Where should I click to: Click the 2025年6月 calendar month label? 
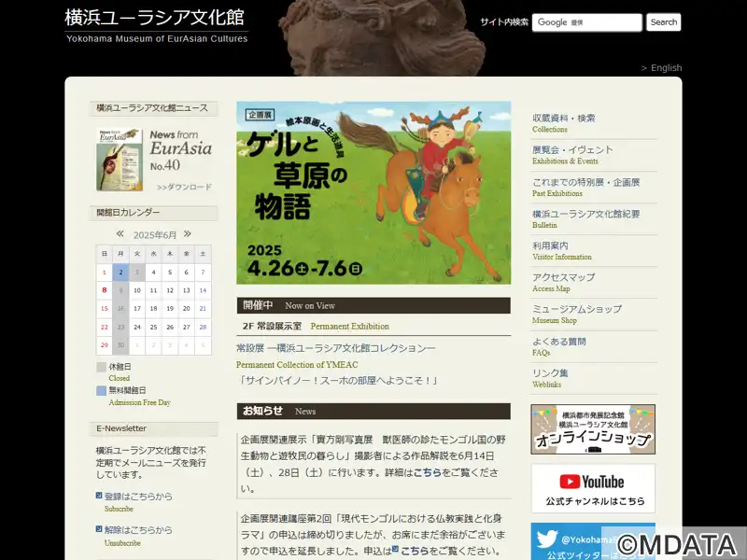tap(155, 235)
